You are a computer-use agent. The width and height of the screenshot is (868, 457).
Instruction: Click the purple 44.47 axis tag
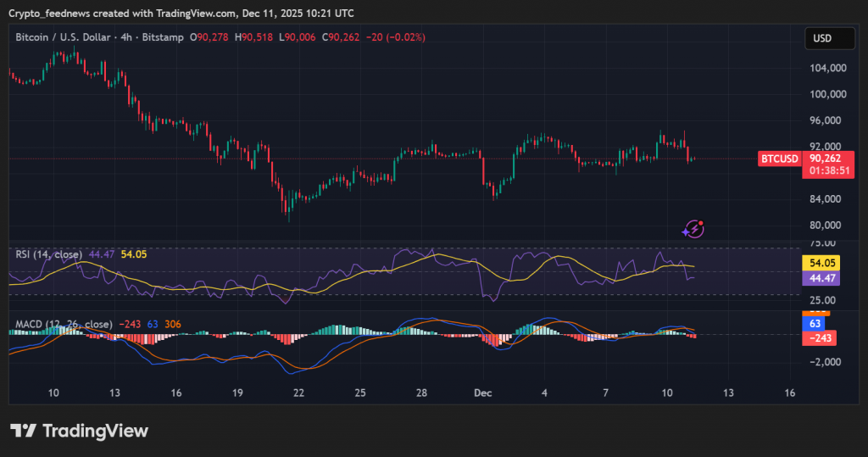[x=821, y=278]
